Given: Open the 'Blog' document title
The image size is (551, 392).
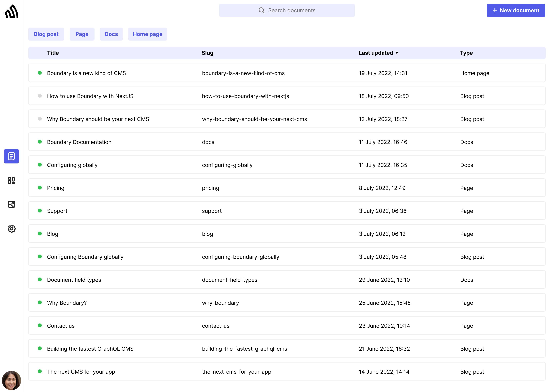Looking at the screenshot, I should click(53, 234).
